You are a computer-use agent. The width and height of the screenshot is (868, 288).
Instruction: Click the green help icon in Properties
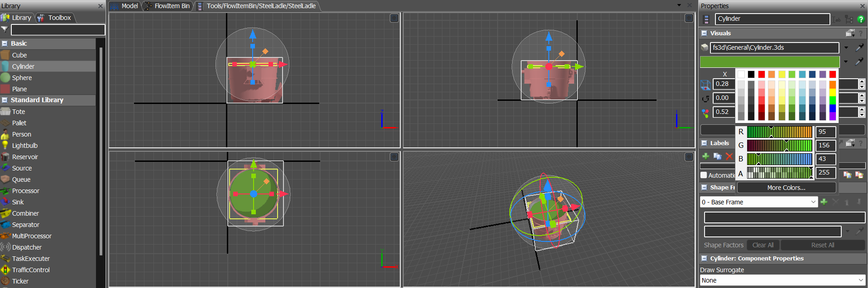(861, 19)
